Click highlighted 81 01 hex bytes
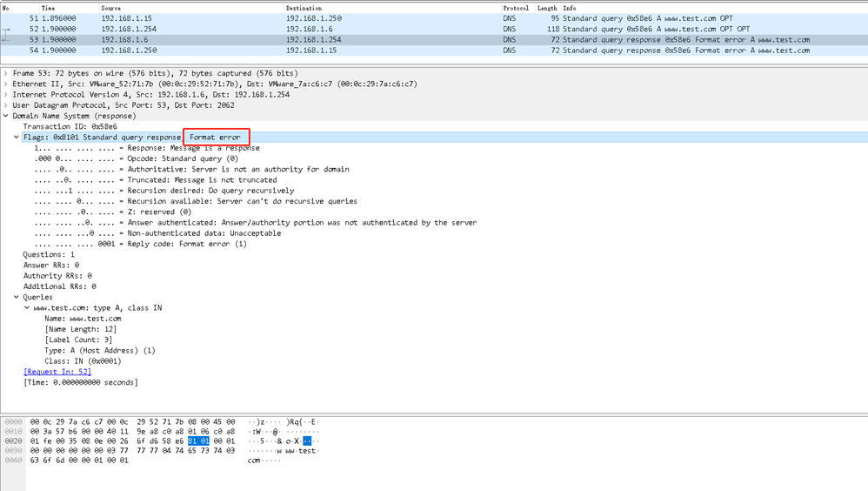Image resolution: width=868 pixels, height=491 pixels. point(198,441)
